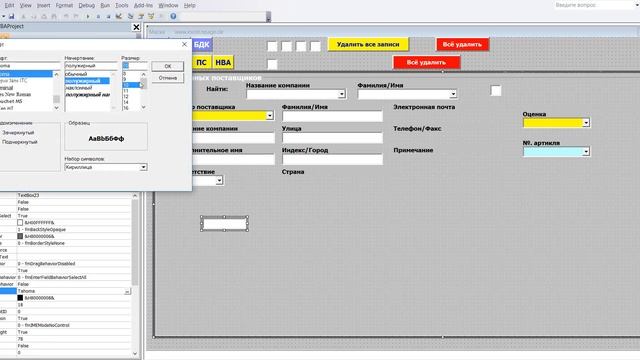Select the purple БДК button
This screenshot has height=360, width=640.
click(x=202, y=44)
